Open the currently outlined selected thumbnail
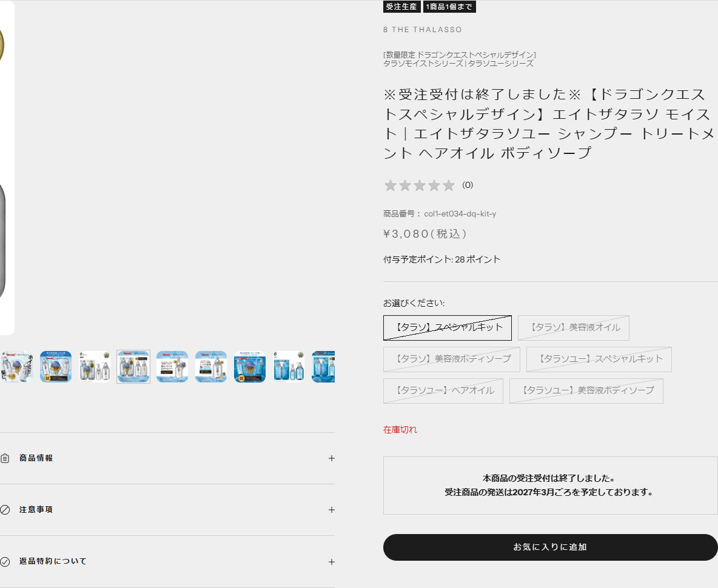Viewport: 718px width, 588px height. [x=133, y=367]
